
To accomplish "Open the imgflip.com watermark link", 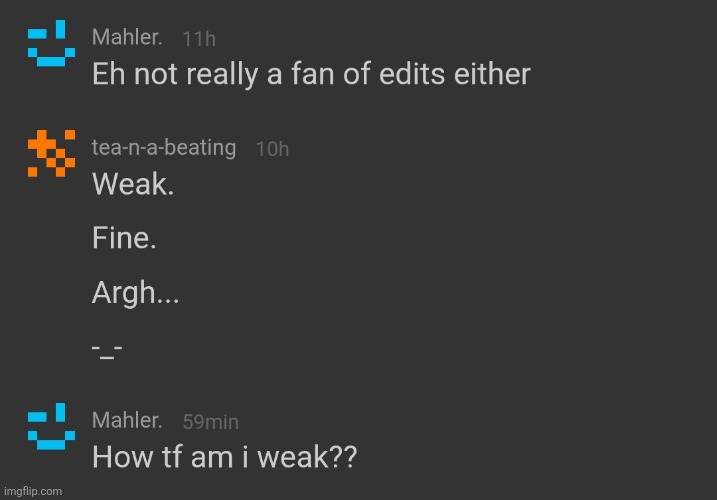I will [x=32, y=491].
